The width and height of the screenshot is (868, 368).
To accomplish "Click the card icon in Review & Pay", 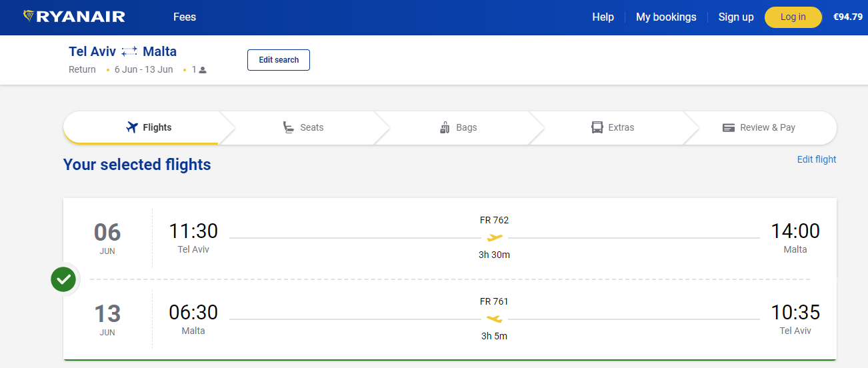I will [x=729, y=127].
